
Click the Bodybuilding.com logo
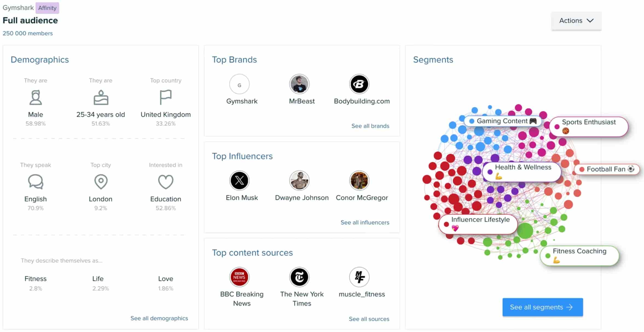[x=359, y=84]
